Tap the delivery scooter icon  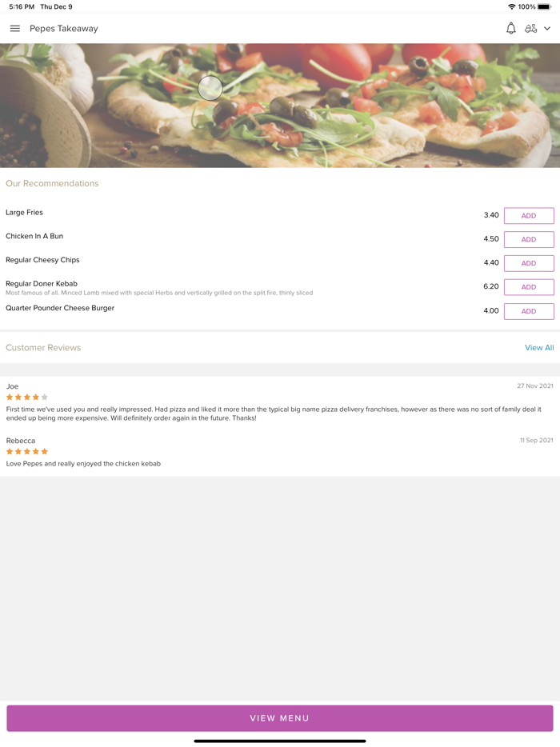[530, 29]
